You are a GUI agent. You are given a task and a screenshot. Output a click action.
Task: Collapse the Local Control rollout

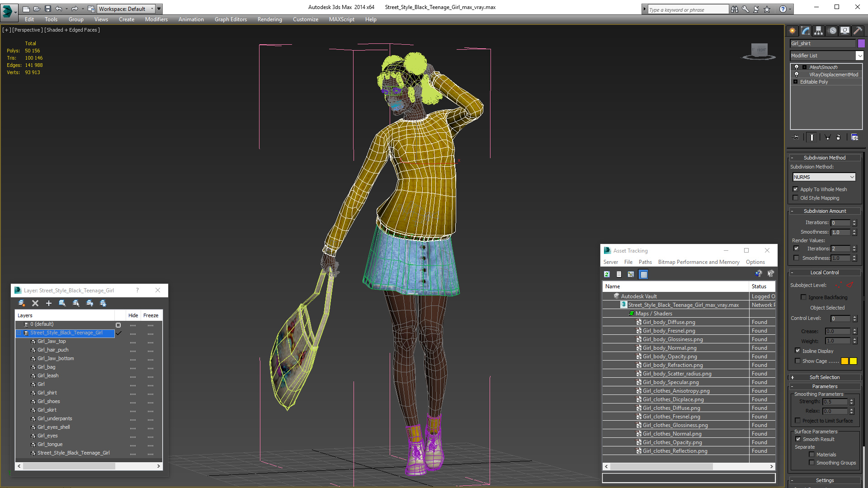pos(824,272)
